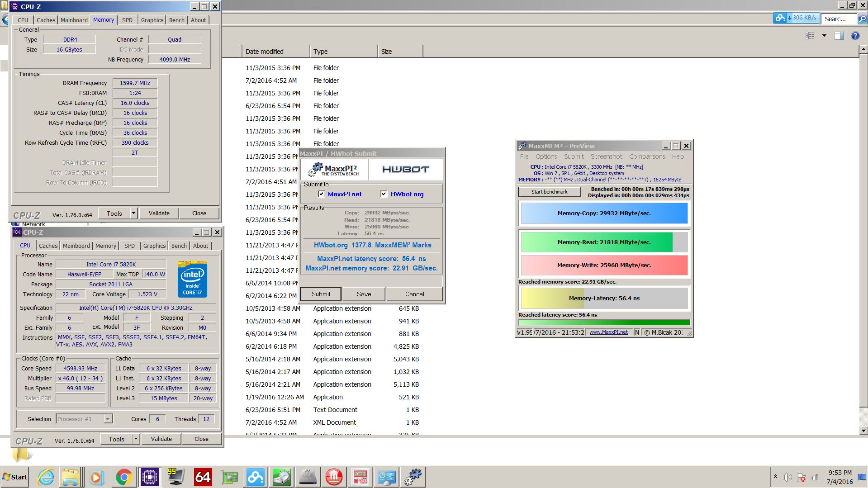Open About tab in bottom CPU-Z window
Viewport: 868px width, 488px height.
pyautogui.click(x=200, y=246)
